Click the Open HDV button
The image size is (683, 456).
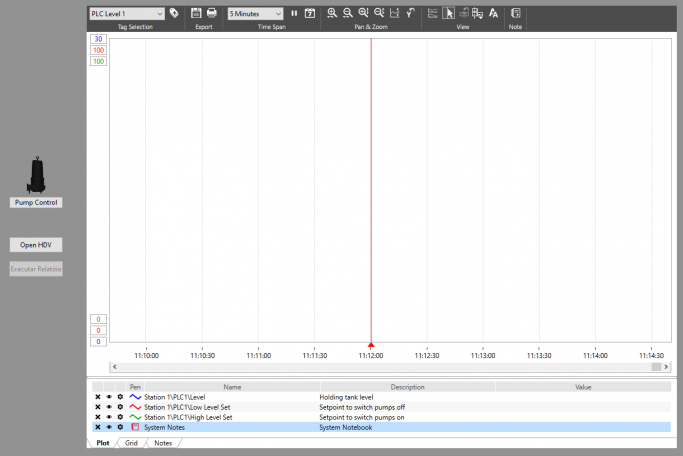[36, 244]
